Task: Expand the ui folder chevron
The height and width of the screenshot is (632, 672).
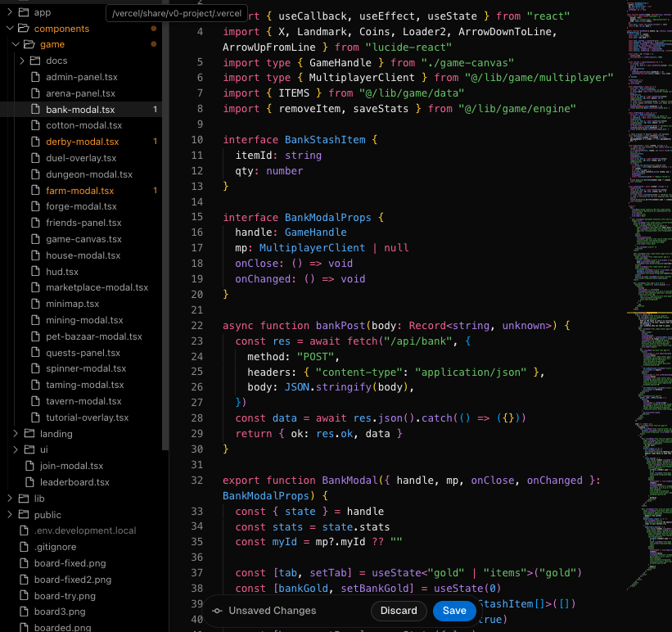Action: coord(16,449)
